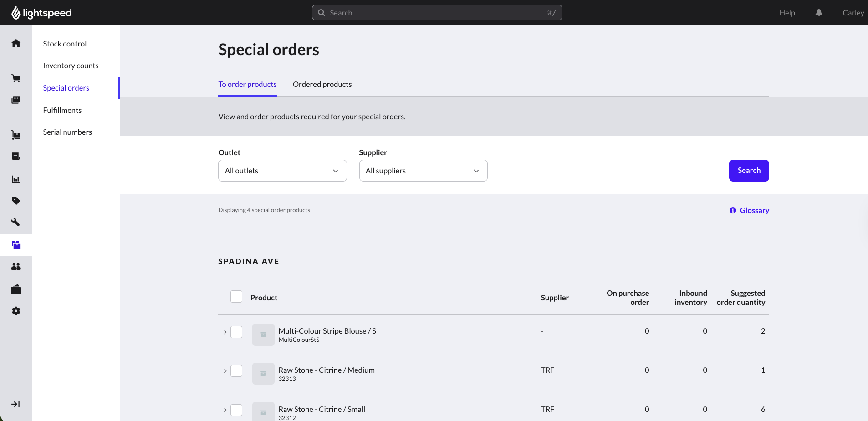Click the Inbound inventory column header
The width and height of the screenshot is (868, 421).
[x=691, y=298]
